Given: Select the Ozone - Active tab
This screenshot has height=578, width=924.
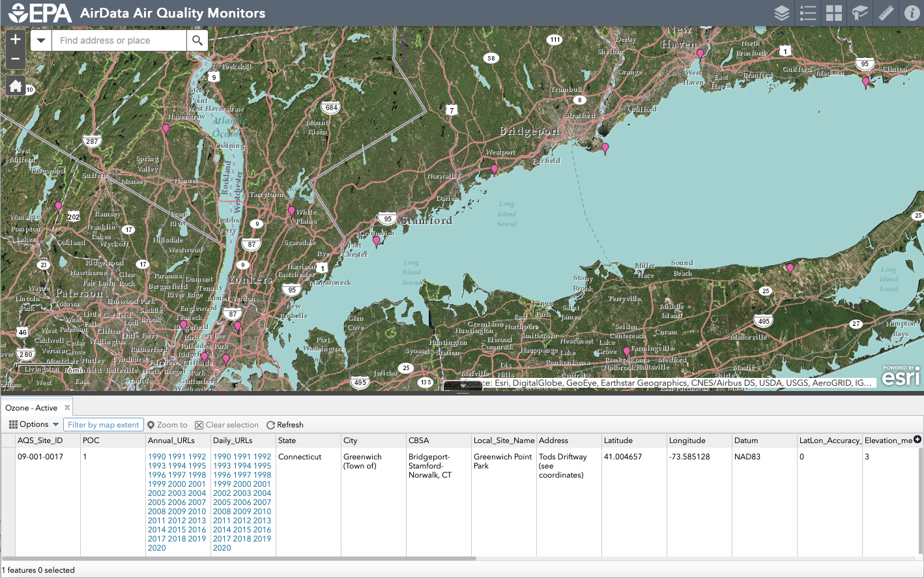Looking at the screenshot, I should coord(31,407).
